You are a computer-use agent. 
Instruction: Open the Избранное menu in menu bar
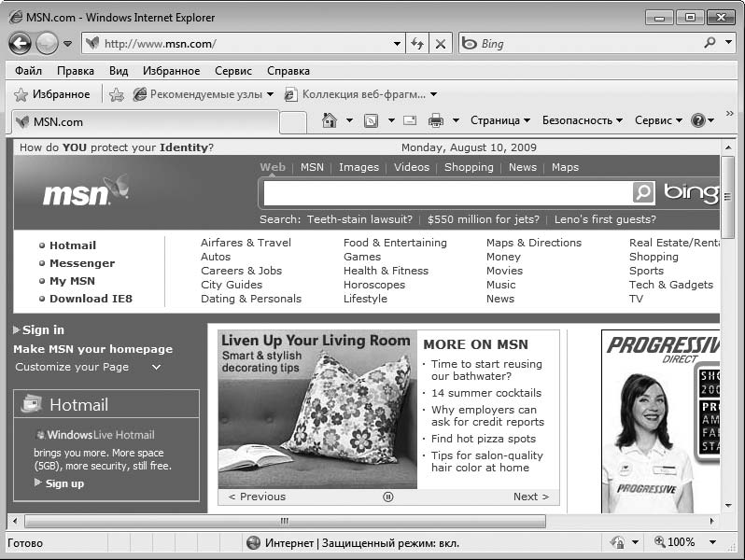pyautogui.click(x=172, y=71)
